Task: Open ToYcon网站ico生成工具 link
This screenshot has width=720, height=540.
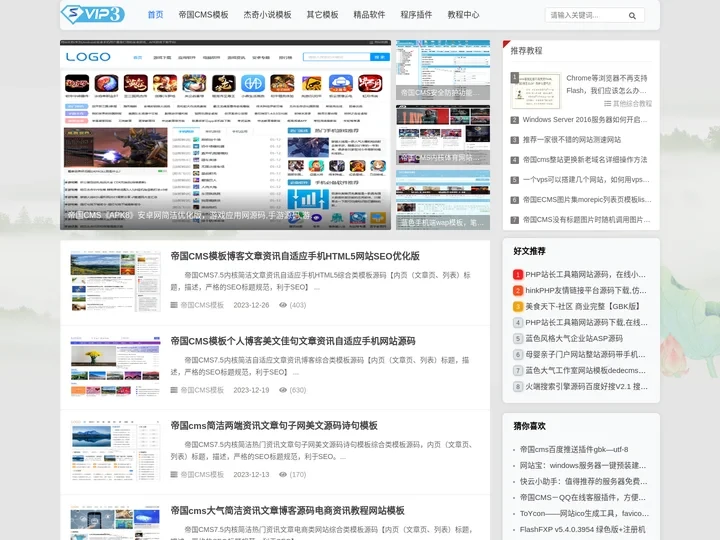Action: 584,513
